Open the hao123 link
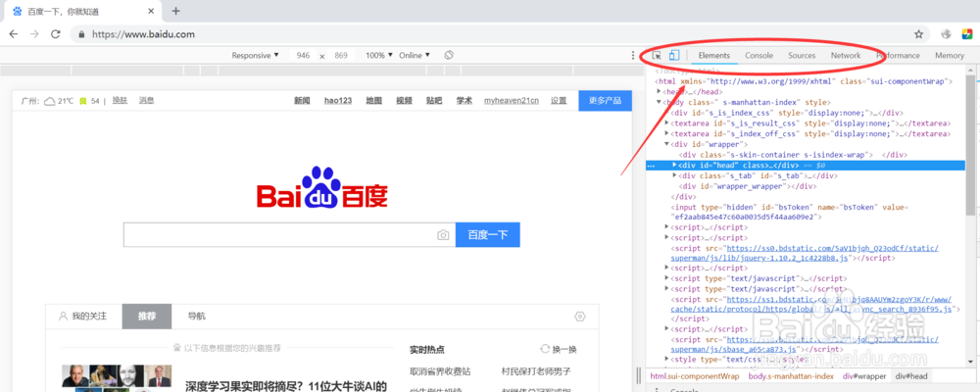The width and height of the screenshot is (980, 392). pyautogui.click(x=337, y=101)
